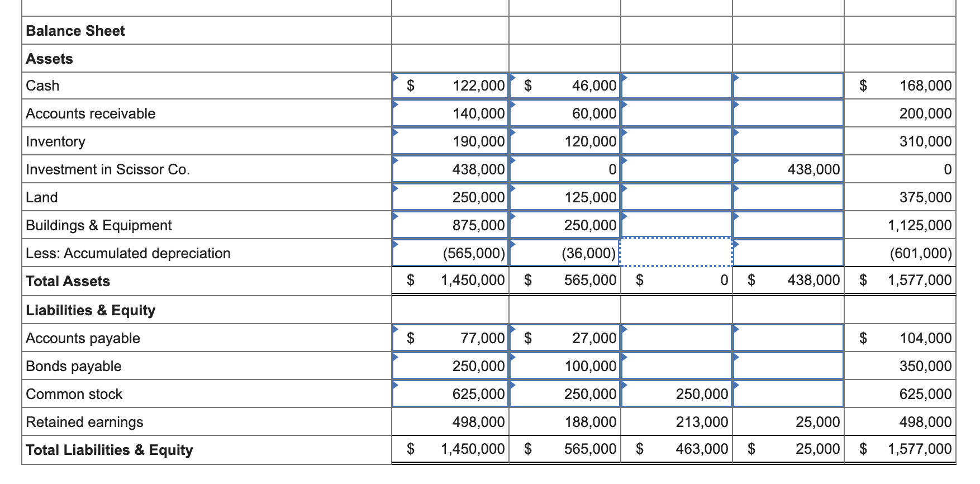Select the Cash 122,000 cell
The image size is (980, 484).
pos(450,86)
